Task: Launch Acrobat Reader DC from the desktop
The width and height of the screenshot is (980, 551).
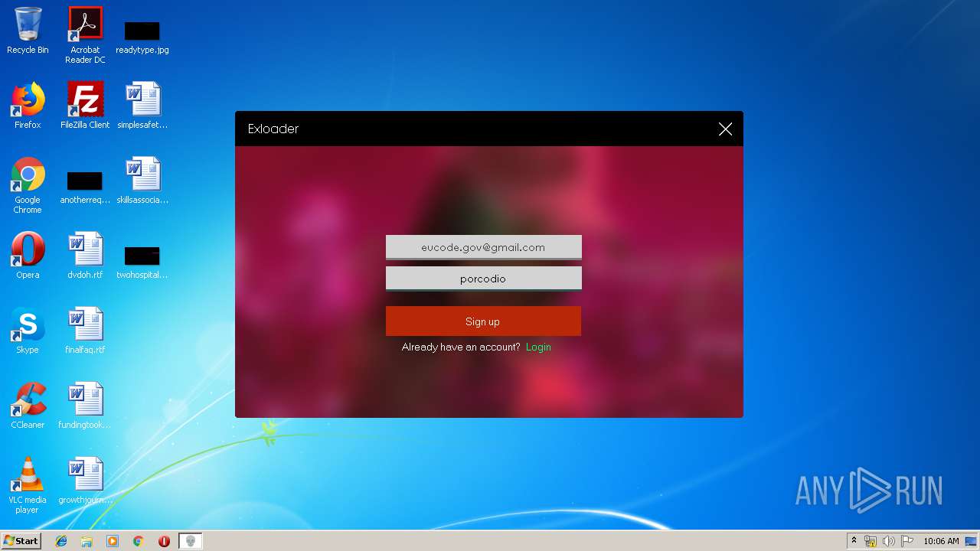Action: [x=85, y=35]
